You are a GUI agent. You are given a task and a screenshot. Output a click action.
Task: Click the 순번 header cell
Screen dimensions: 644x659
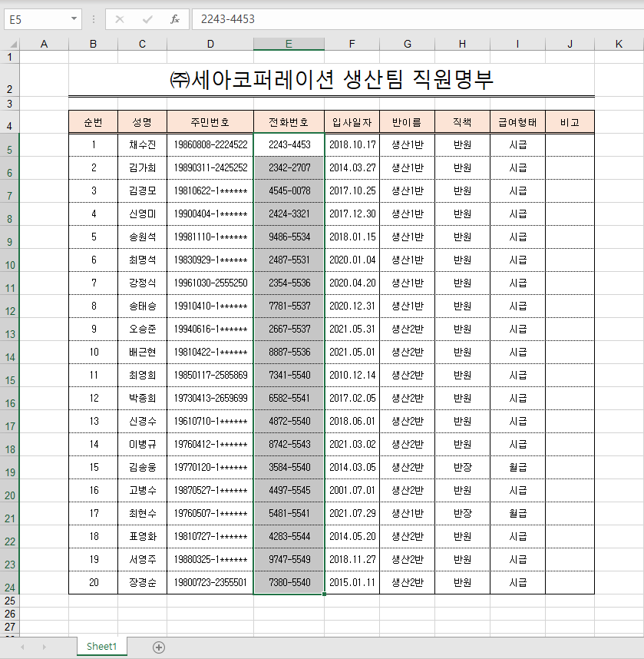click(93, 122)
